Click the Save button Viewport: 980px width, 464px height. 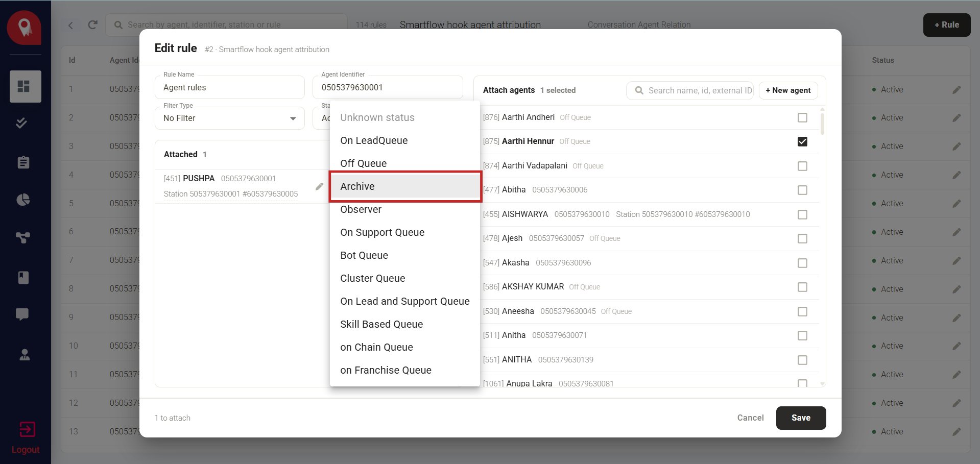801,418
